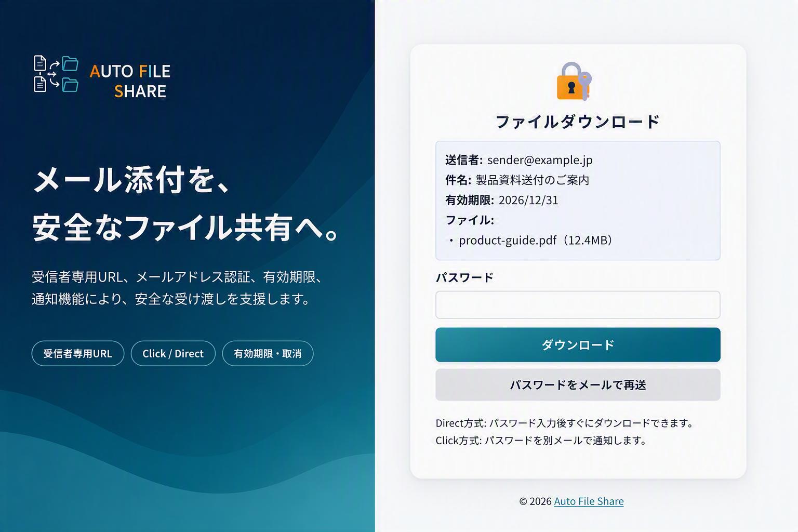The width and height of the screenshot is (798, 532).
Task: Click the ダウンロード button
Action: click(578, 344)
